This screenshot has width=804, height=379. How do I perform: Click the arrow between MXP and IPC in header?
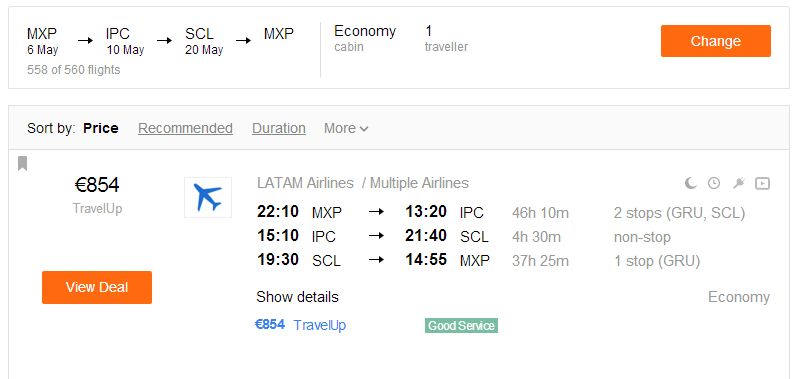click(85, 40)
